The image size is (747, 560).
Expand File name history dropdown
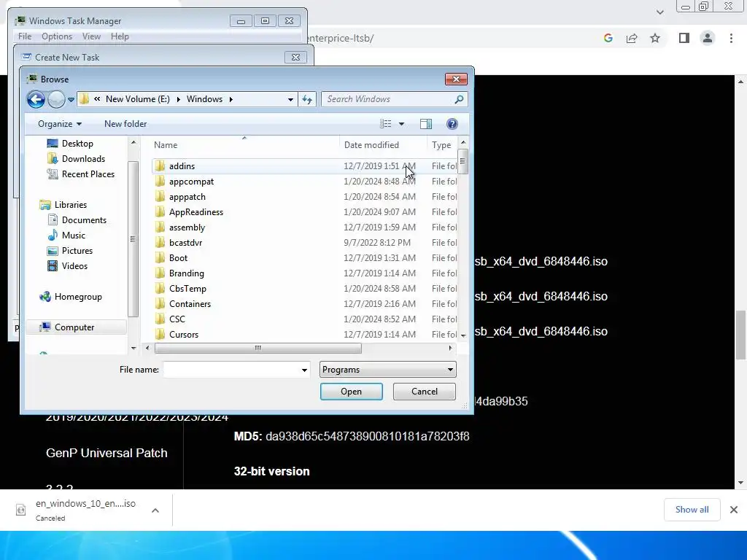coord(304,370)
